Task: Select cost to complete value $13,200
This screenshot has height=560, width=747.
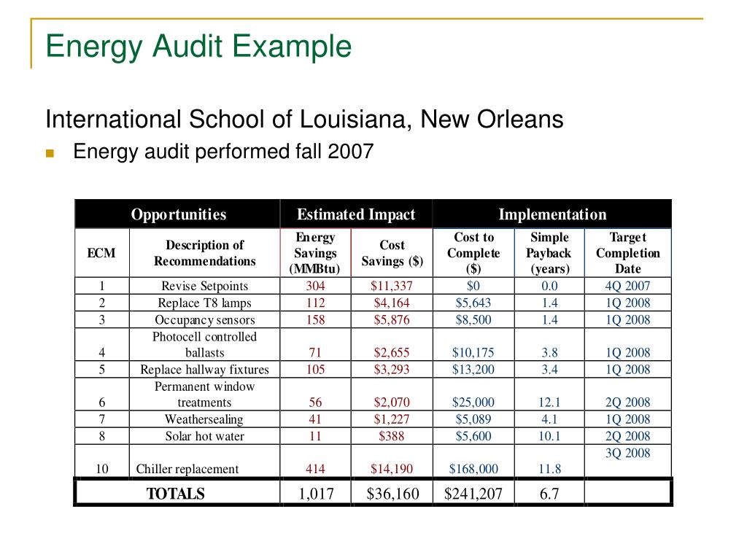Action: pos(473,370)
